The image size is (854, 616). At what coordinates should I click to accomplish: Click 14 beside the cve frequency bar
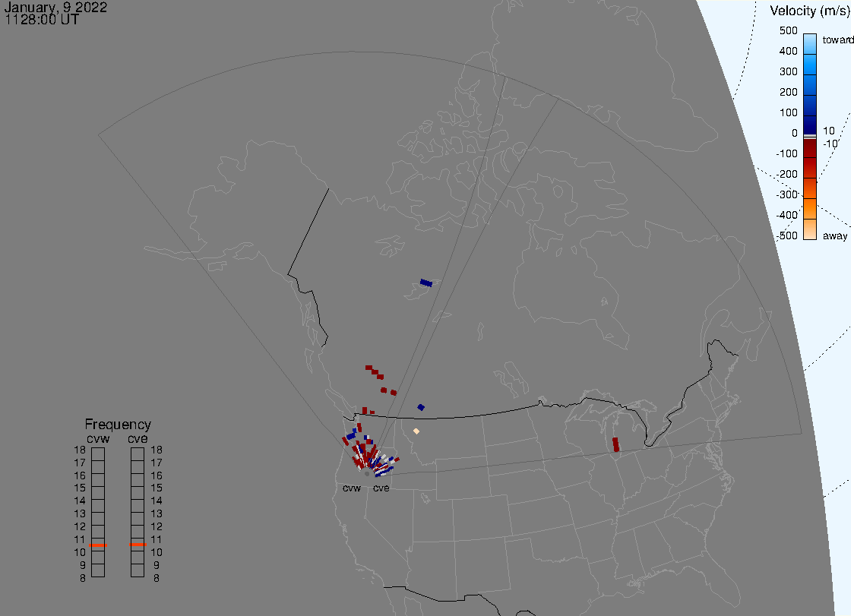coord(157,501)
